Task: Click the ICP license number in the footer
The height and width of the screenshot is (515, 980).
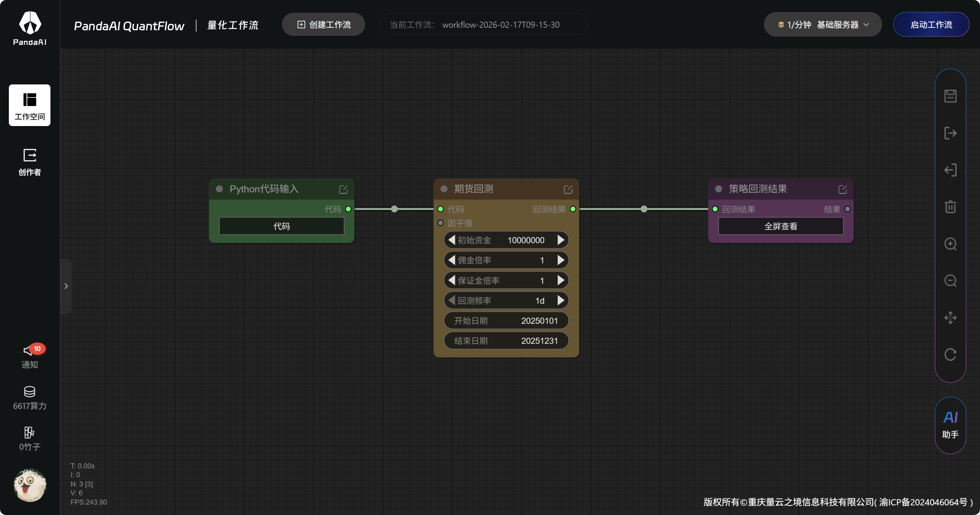Action: tap(923, 502)
